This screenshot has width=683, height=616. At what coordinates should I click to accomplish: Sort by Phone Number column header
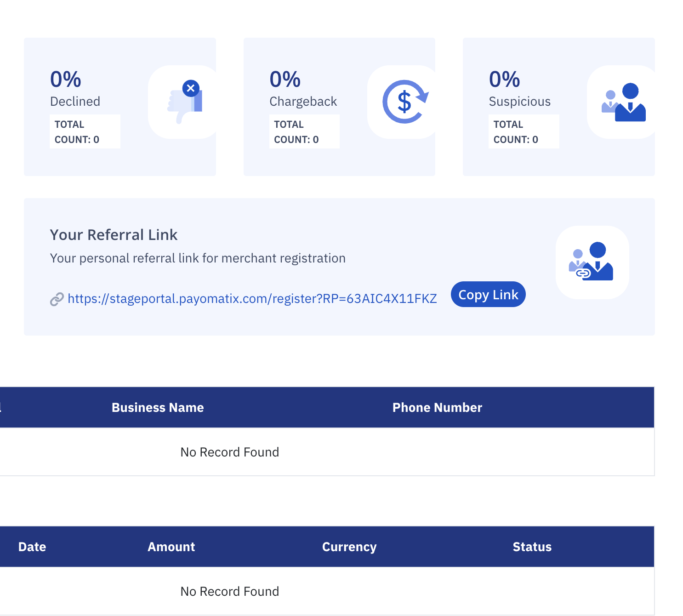tap(437, 408)
